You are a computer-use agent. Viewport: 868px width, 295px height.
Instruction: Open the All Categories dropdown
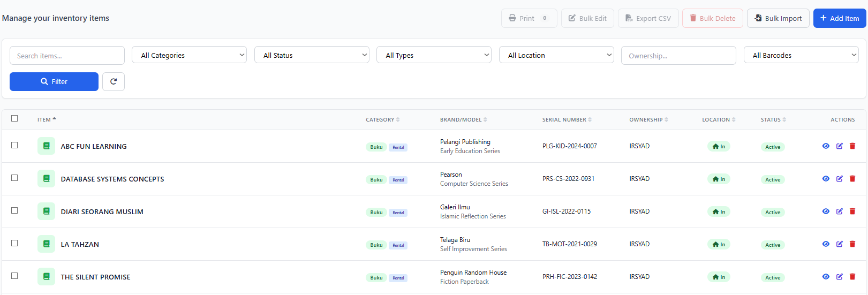[x=189, y=55]
